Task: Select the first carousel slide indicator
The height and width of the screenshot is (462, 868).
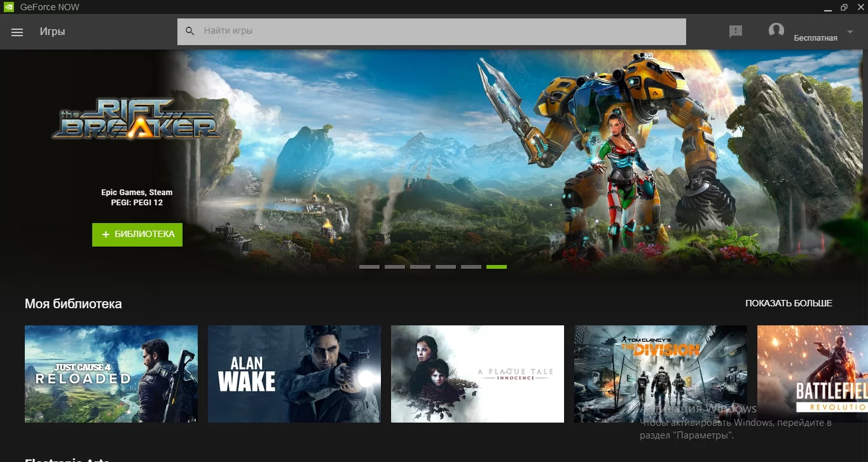Action: tap(369, 267)
